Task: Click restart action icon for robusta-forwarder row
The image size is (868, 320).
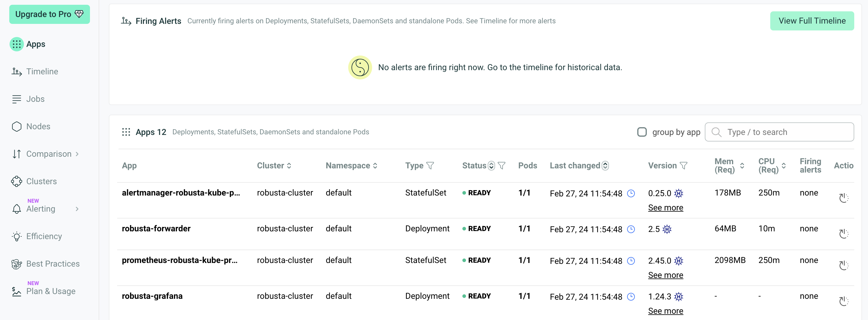Action: [x=843, y=234]
